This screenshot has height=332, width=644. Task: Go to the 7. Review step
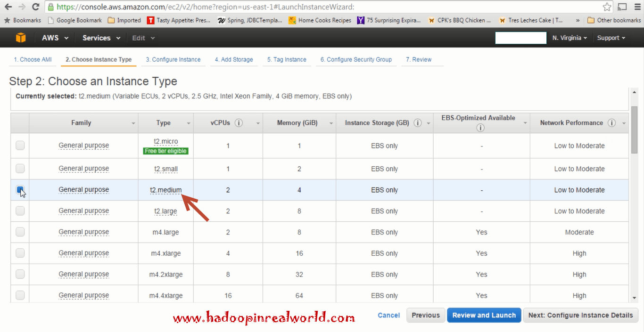point(419,59)
